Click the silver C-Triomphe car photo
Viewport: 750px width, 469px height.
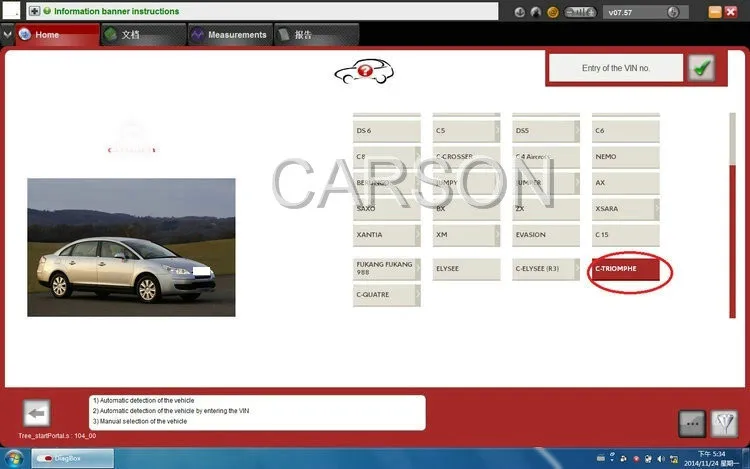[x=131, y=247]
